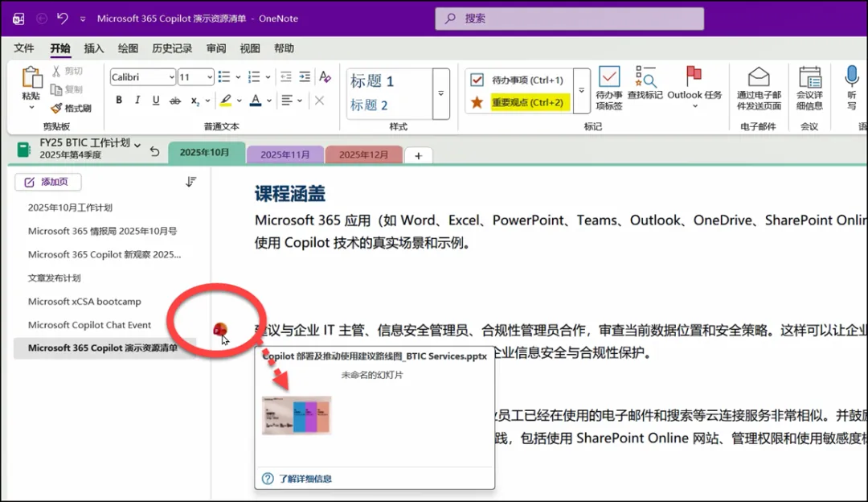868x502 pixels.
Task: Open the quick access toolbar customize arrow
Action: [83, 19]
